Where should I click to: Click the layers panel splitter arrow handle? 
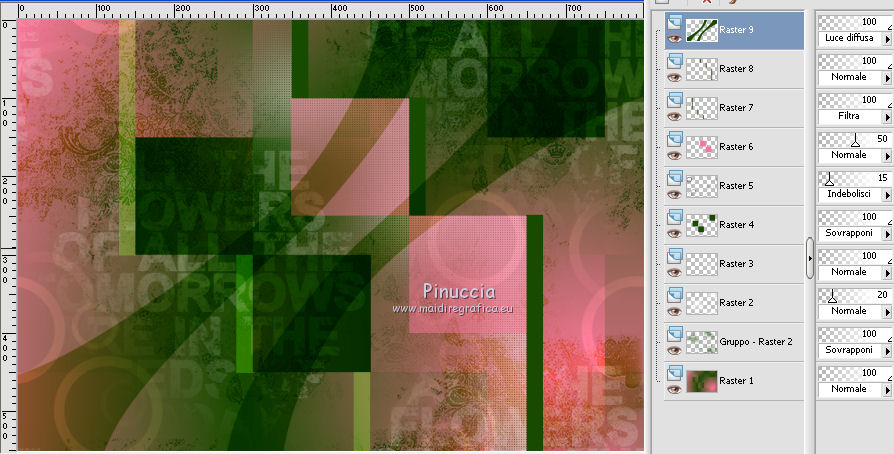(810, 258)
